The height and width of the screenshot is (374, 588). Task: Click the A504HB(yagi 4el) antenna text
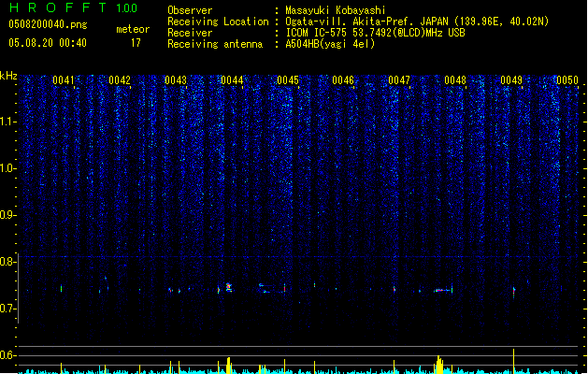330,44
